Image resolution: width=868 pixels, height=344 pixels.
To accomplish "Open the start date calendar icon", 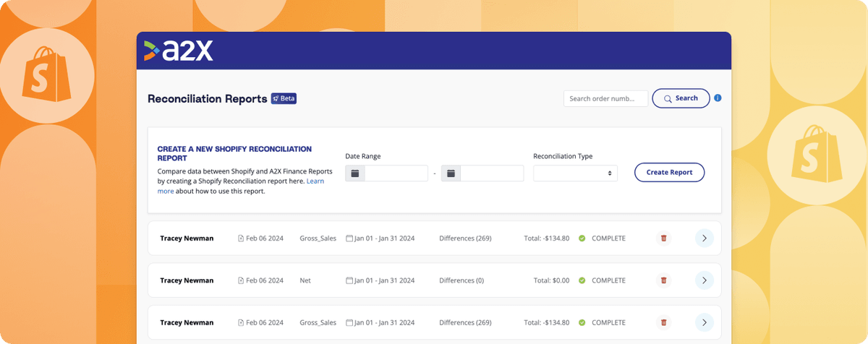I will click(x=355, y=173).
